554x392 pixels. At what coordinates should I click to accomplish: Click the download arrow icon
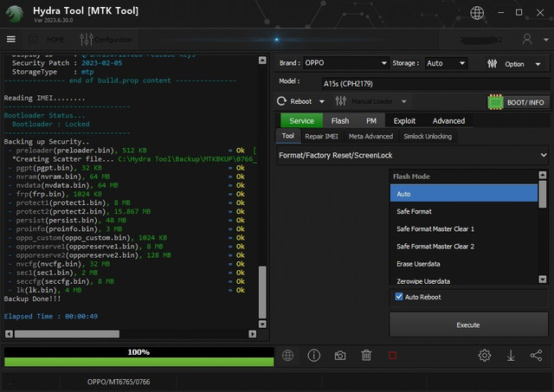pyautogui.click(x=511, y=356)
